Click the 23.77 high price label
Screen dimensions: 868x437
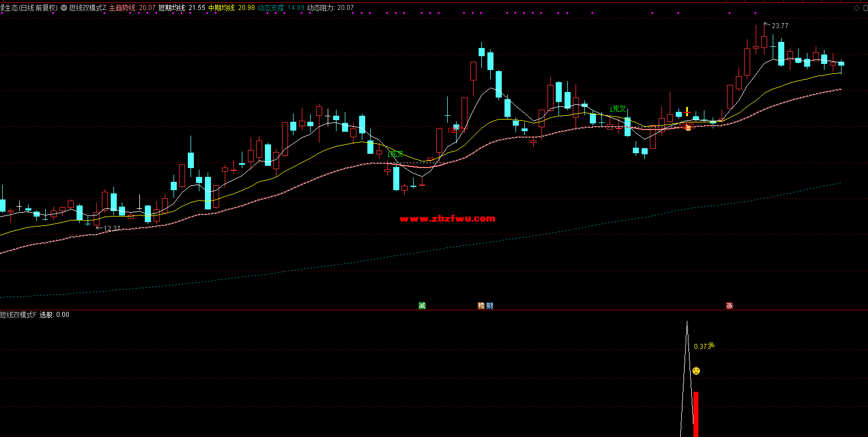pos(779,26)
